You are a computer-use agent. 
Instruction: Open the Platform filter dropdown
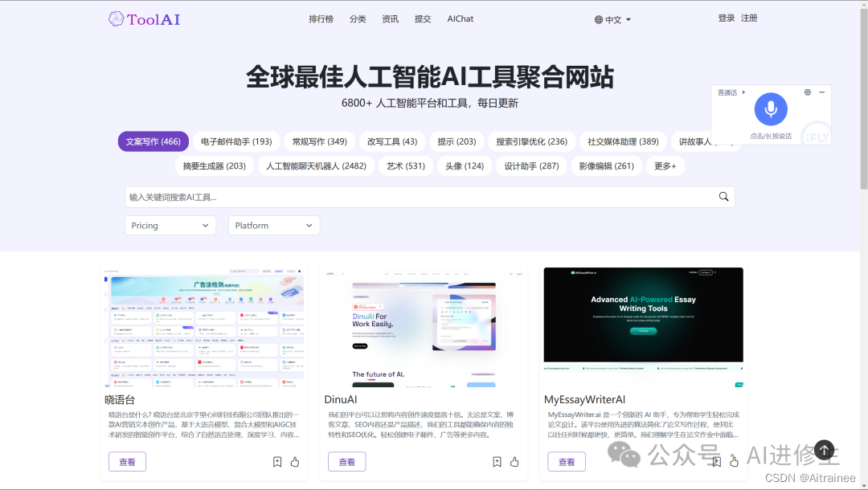274,226
